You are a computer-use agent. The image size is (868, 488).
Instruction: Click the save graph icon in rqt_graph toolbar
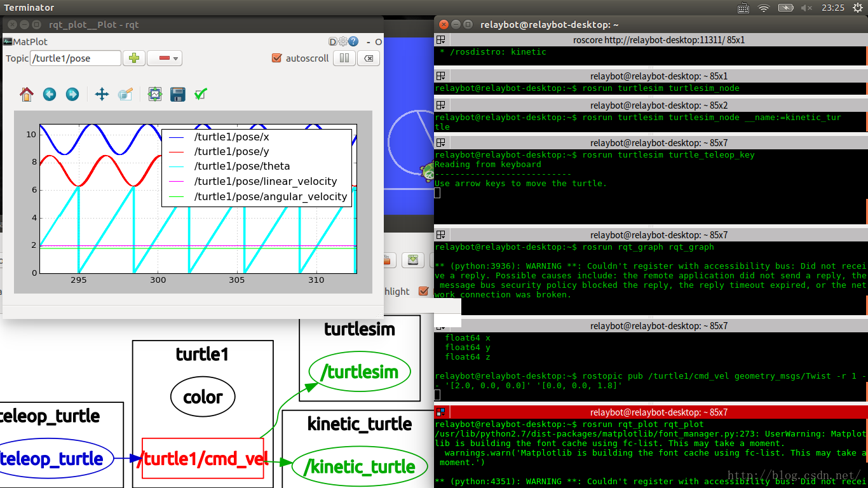point(414,259)
